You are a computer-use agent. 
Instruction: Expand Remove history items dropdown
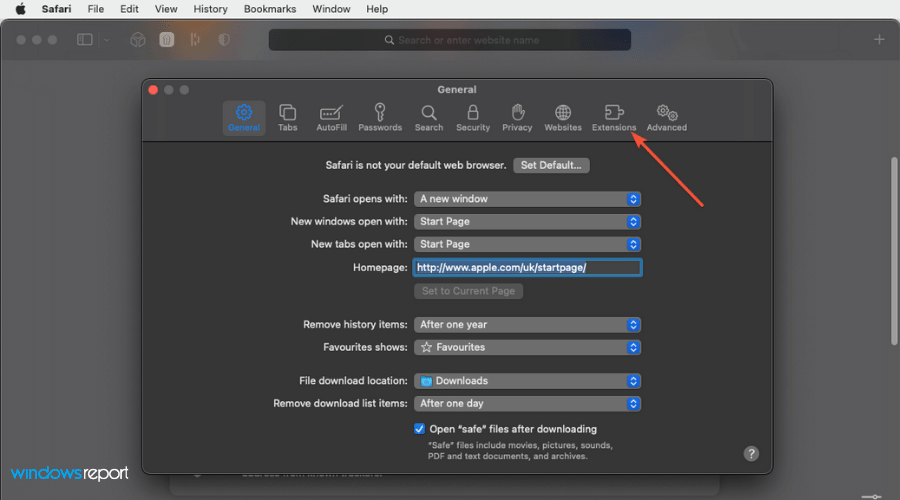click(x=527, y=324)
